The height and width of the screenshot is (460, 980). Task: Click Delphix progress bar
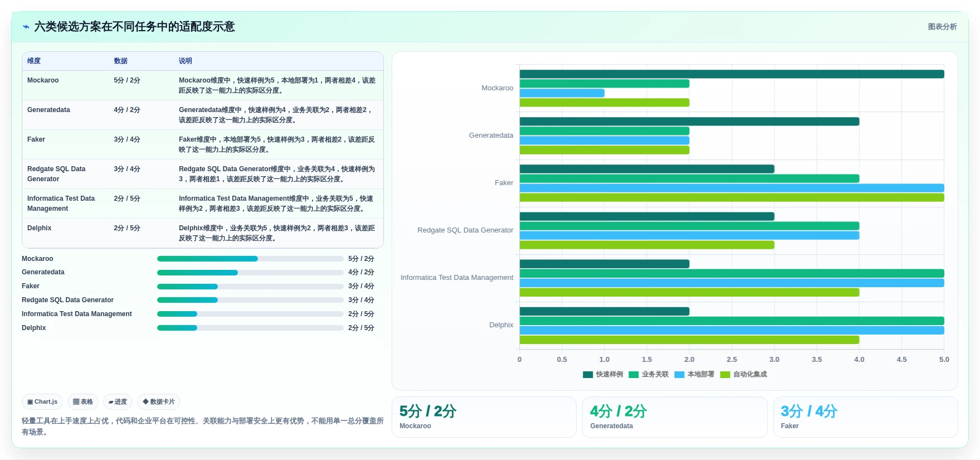250,328
